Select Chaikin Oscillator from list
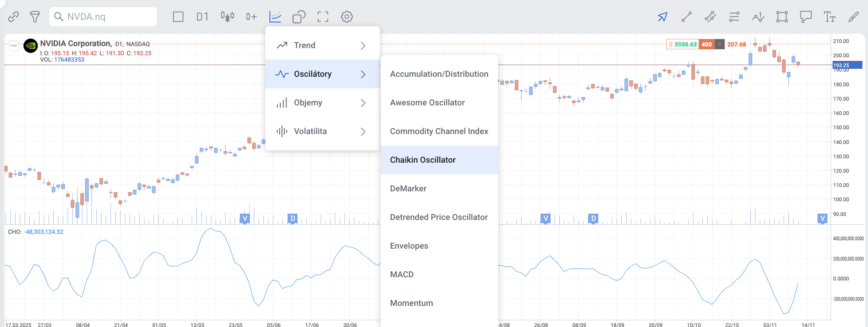Image resolution: width=868 pixels, height=327 pixels. (439, 160)
